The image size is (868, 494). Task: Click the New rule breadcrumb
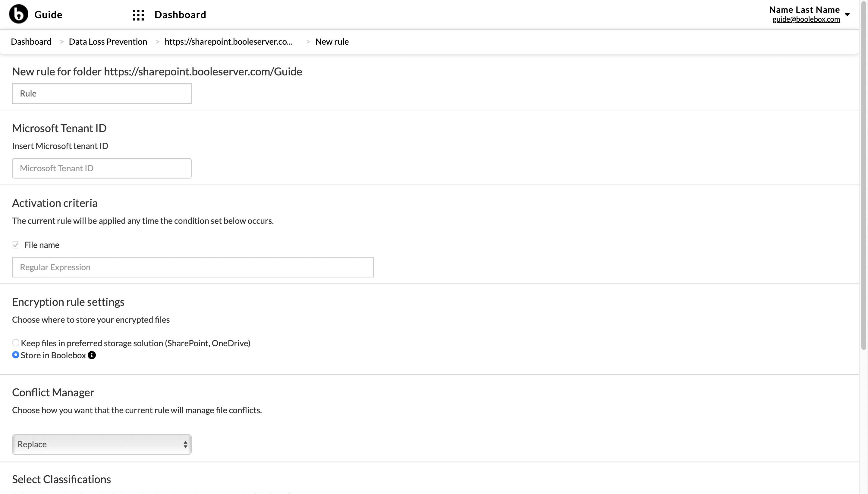click(332, 41)
